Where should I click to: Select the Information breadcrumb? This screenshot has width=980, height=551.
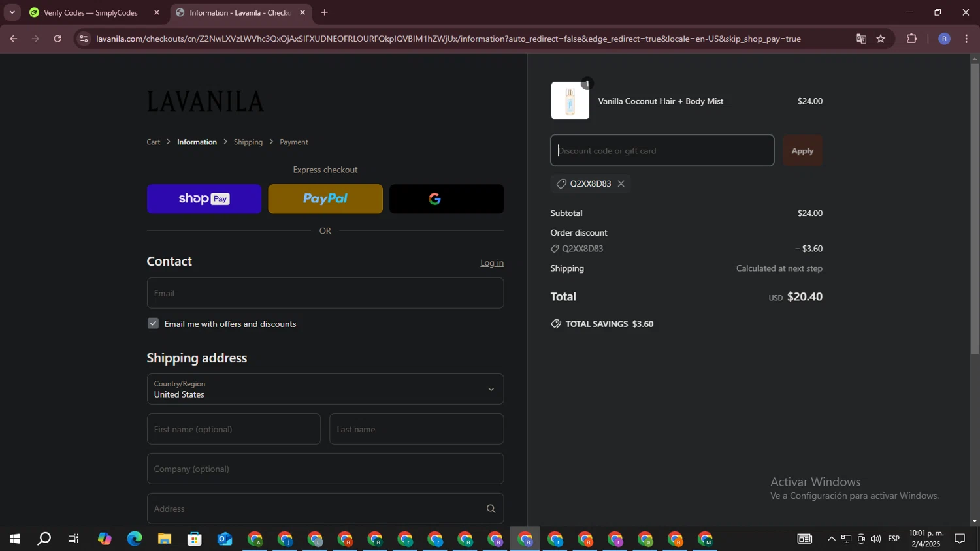197,142
